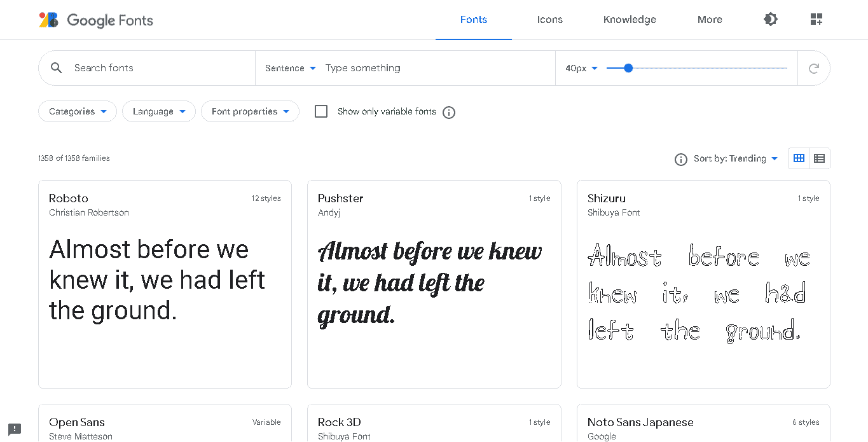The width and height of the screenshot is (868, 442).
Task: Click the search magnifier icon
Action: pos(57,68)
